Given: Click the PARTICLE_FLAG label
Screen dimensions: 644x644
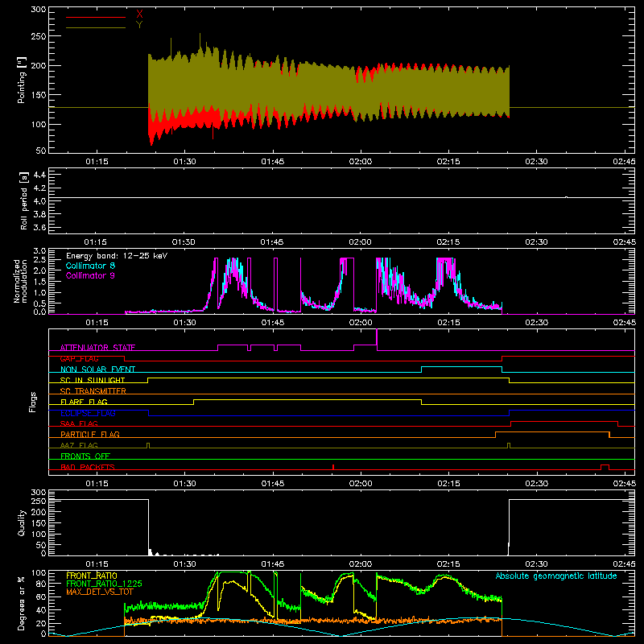Looking at the screenshot, I should click(x=90, y=434).
